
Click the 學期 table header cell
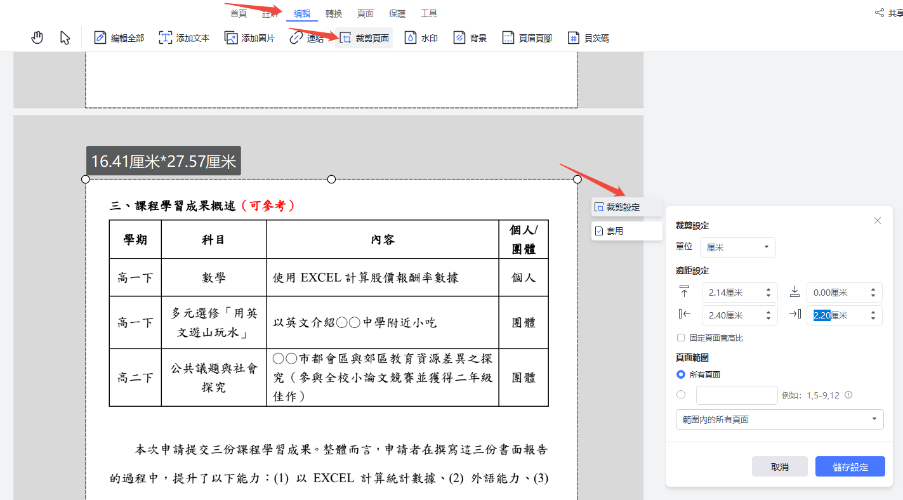(x=135, y=239)
